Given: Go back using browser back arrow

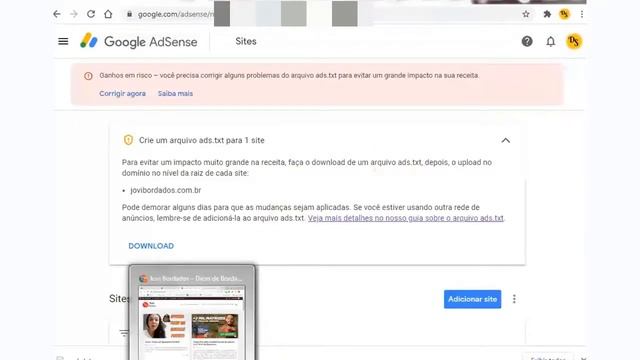Looking at the screenshot, I should coord(57,14).
